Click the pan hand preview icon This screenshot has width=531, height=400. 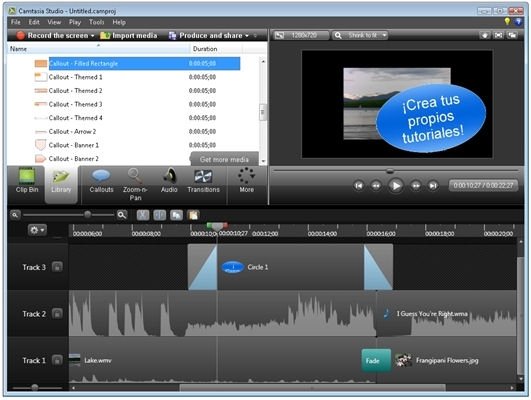[484, 35]
